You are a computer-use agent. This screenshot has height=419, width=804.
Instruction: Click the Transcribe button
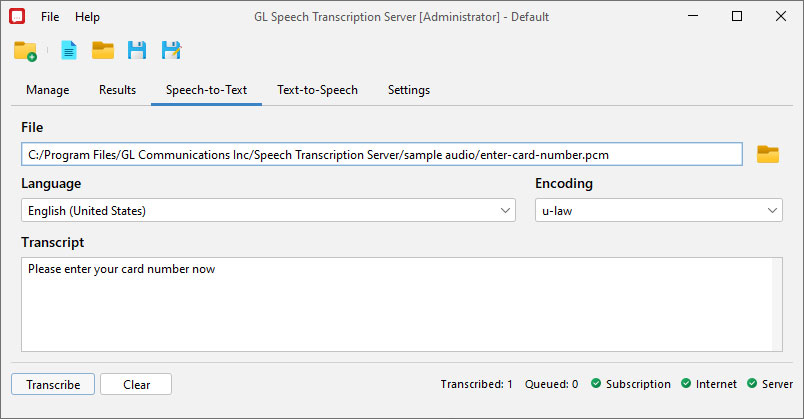pyautogui.click(x=53, y=384)
